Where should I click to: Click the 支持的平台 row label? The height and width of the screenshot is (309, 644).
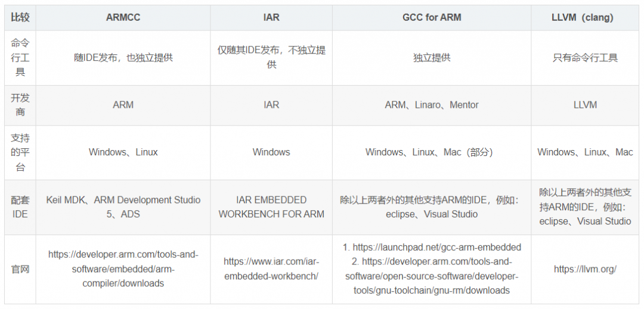click(x=20, y=152)
